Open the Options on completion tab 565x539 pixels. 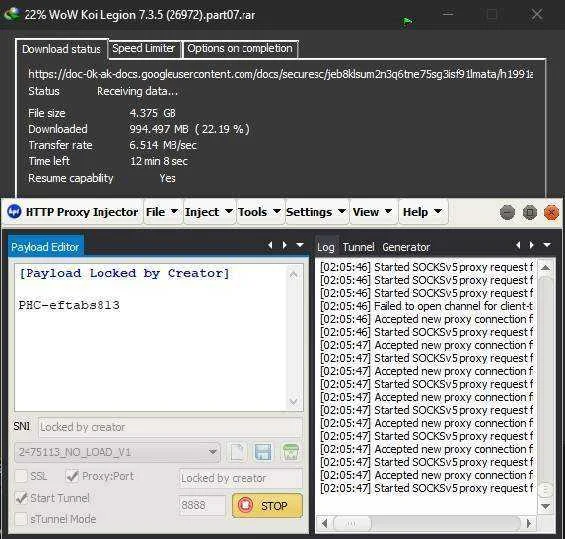coord(240,48)
